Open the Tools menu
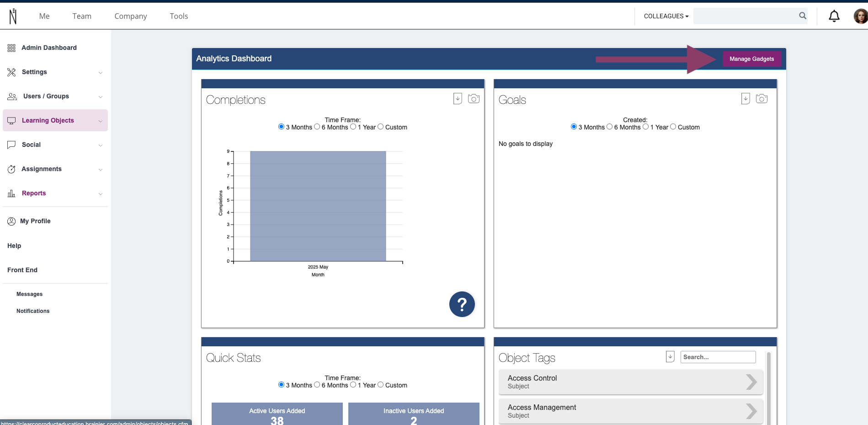868x425 pixels. click(179, 16)
